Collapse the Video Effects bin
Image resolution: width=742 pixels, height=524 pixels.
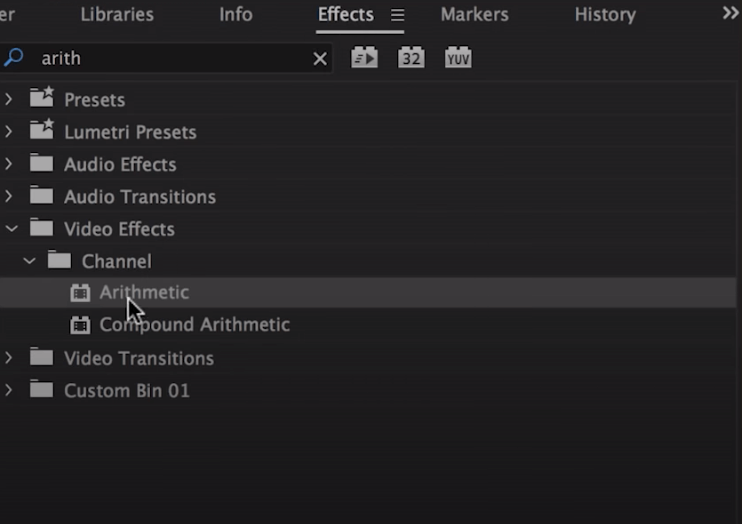(11, 229)
